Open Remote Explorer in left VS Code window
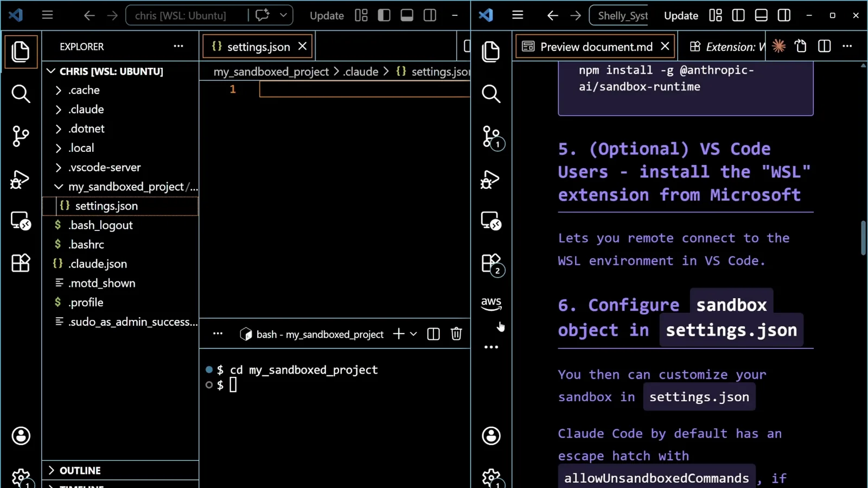Image resolution: width=868 pixels, height=488 pixels. click(21, 221)
